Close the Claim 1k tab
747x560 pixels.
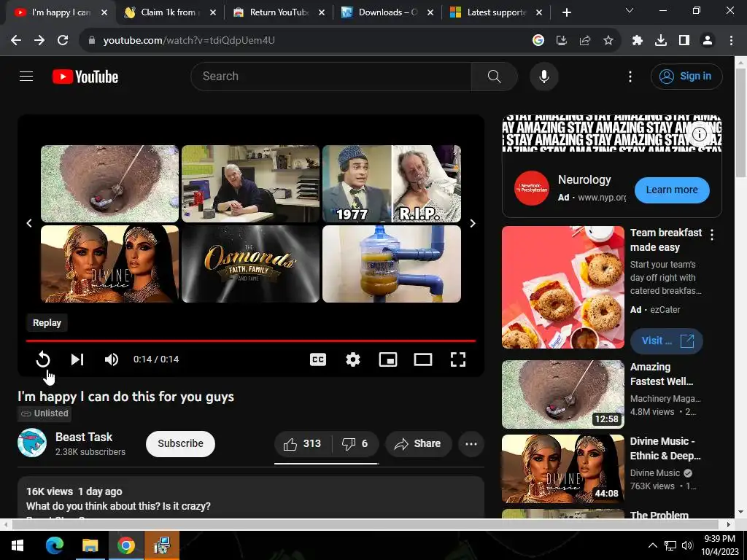pos(213,13)
